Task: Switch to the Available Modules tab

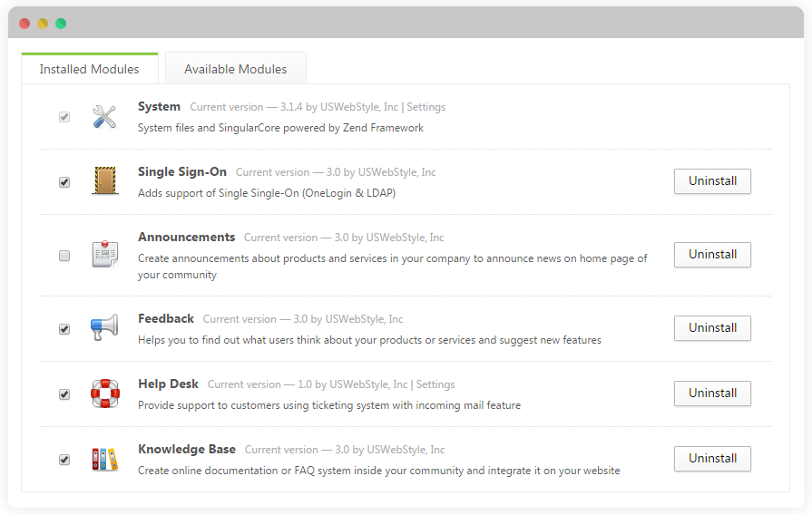Action: (236, 68)
